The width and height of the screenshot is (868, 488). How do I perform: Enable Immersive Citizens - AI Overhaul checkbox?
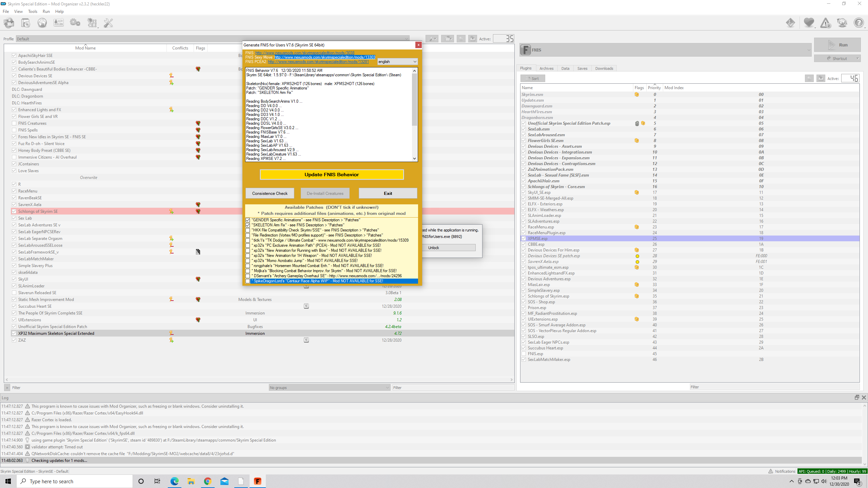click(x=14, y=157)
